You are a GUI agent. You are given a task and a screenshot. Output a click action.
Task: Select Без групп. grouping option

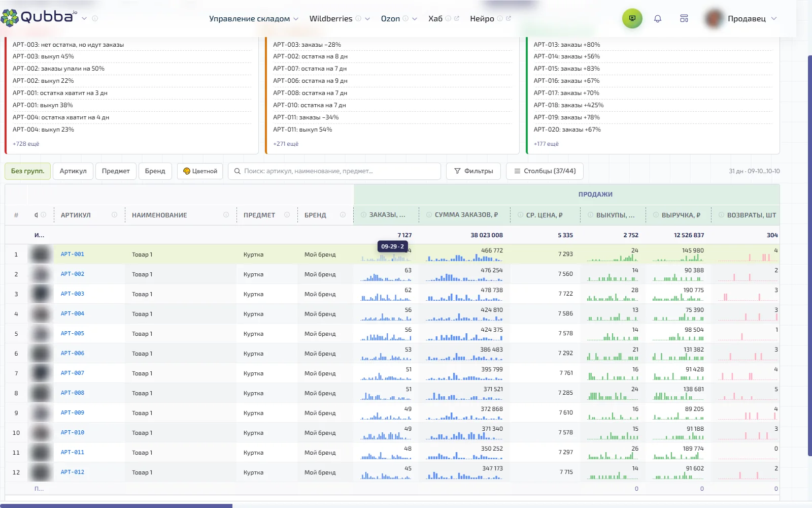pyautogui.click(x=28, y=171)
